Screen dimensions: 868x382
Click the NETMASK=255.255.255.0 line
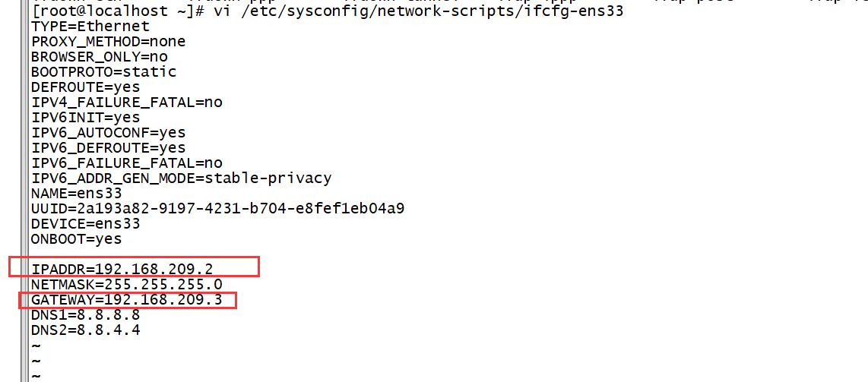point(127,285)
